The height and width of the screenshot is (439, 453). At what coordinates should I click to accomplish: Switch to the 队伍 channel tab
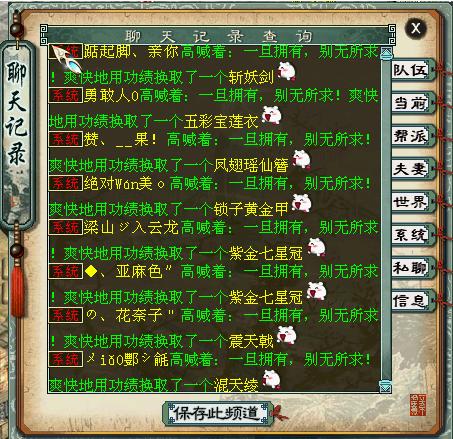click(413, 70)
